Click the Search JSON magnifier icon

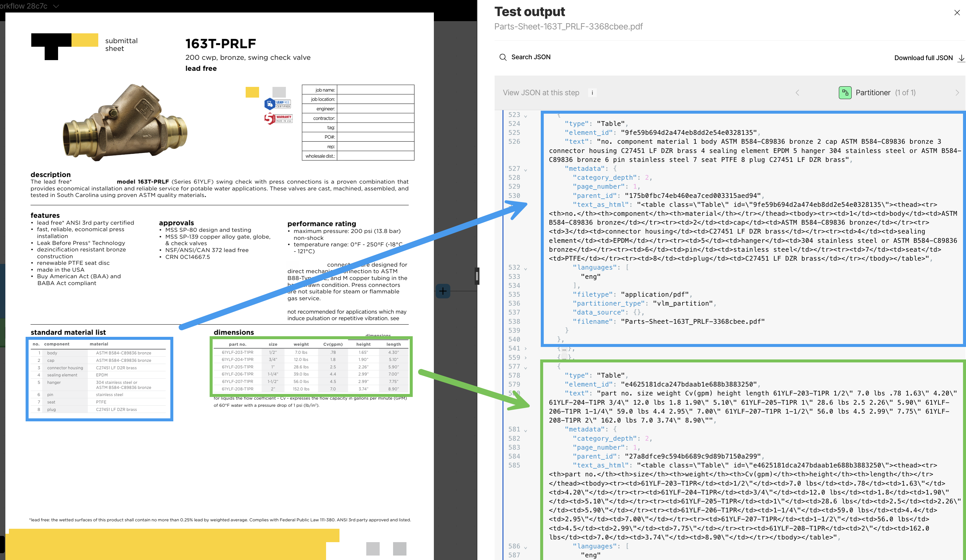[503, 57]
